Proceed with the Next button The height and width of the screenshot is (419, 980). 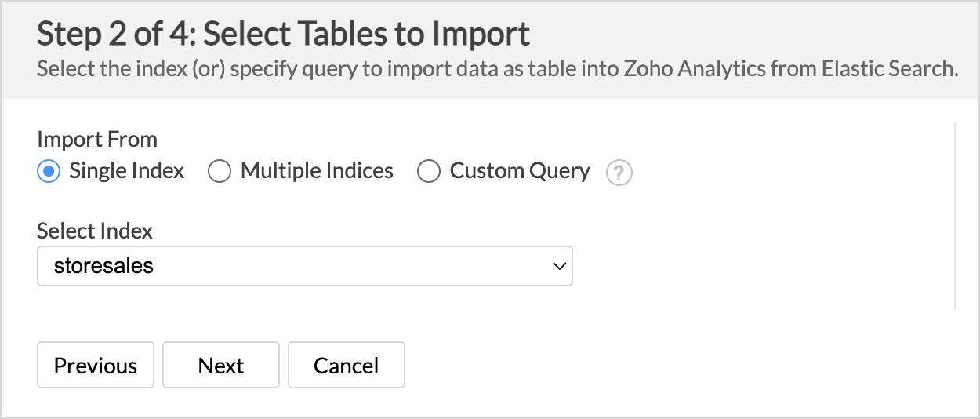(x=221, y=365)
